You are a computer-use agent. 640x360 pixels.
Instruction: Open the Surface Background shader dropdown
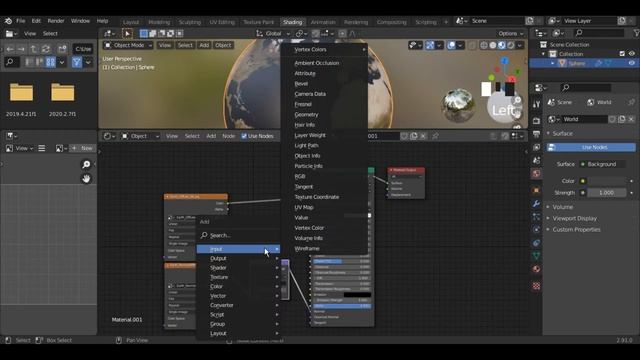pos(602,164)
